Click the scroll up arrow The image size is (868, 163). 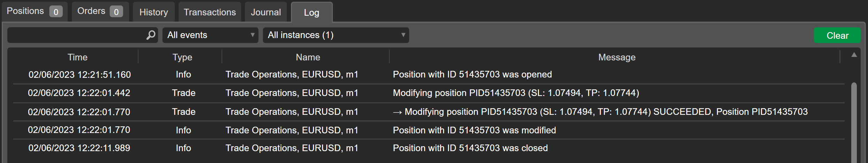tap(854, 55)
